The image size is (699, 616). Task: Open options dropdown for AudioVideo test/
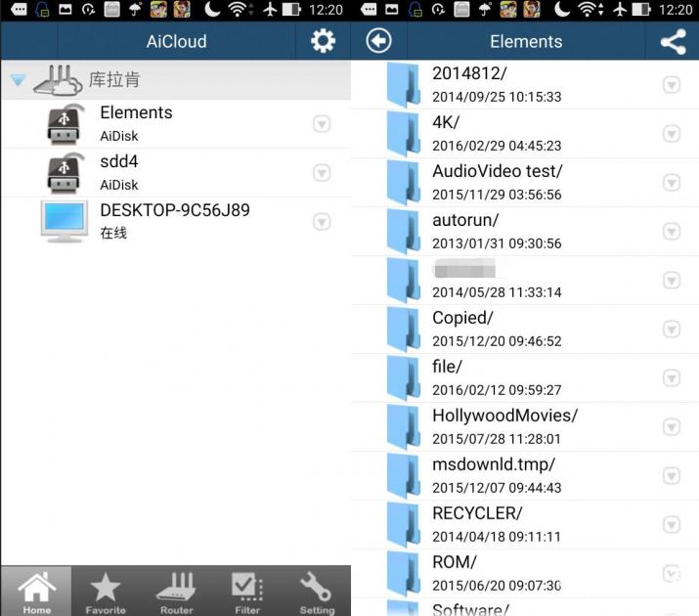(672, 183)
